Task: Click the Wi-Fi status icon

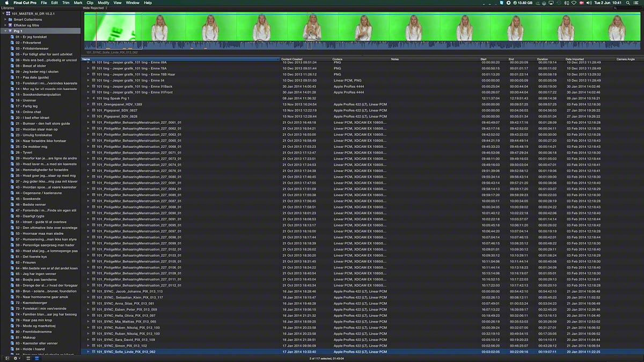Action: pos(573,3)
